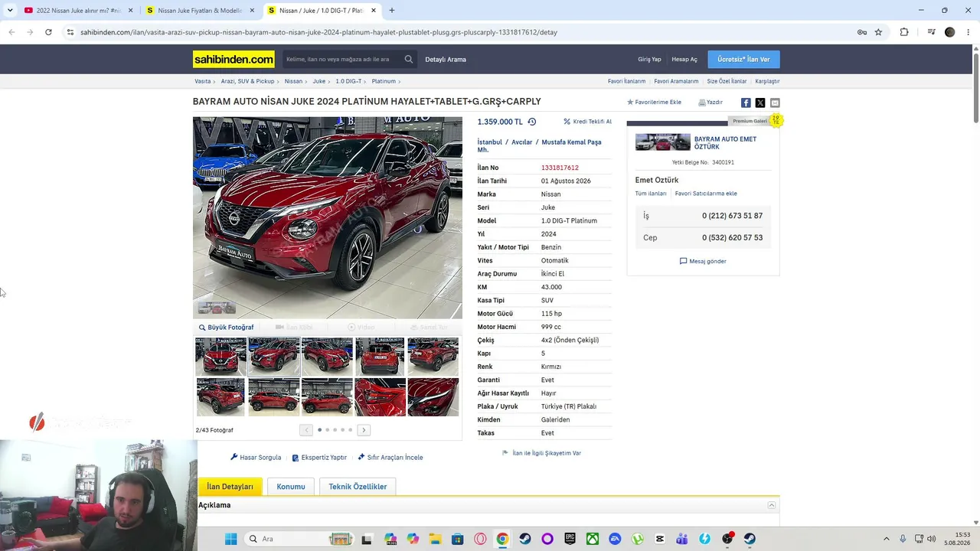Open the Tüm ilanları seller listings link

tap(651, 194)
